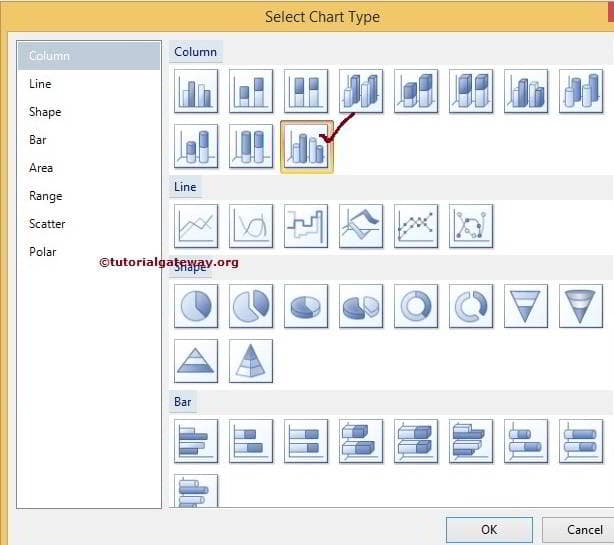Select the basic Column chart icon
The height and width of the screenshot is (545, 614).
point(196,91)
